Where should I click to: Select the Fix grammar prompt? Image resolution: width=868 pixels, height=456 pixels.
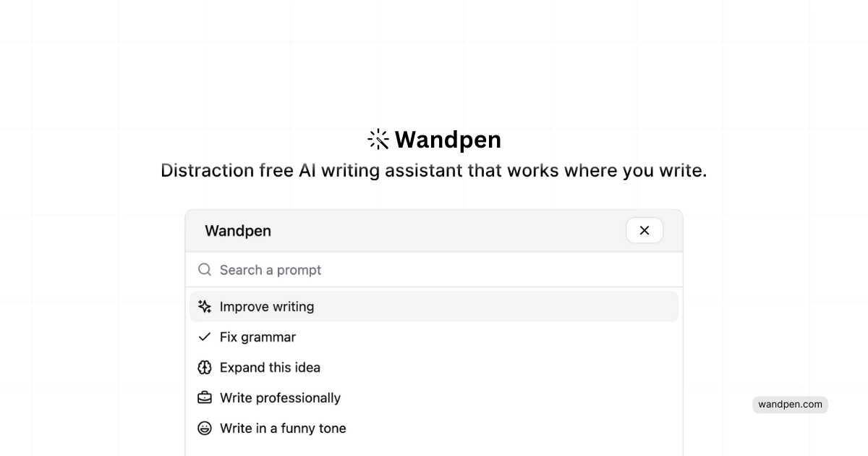(258, 337)
